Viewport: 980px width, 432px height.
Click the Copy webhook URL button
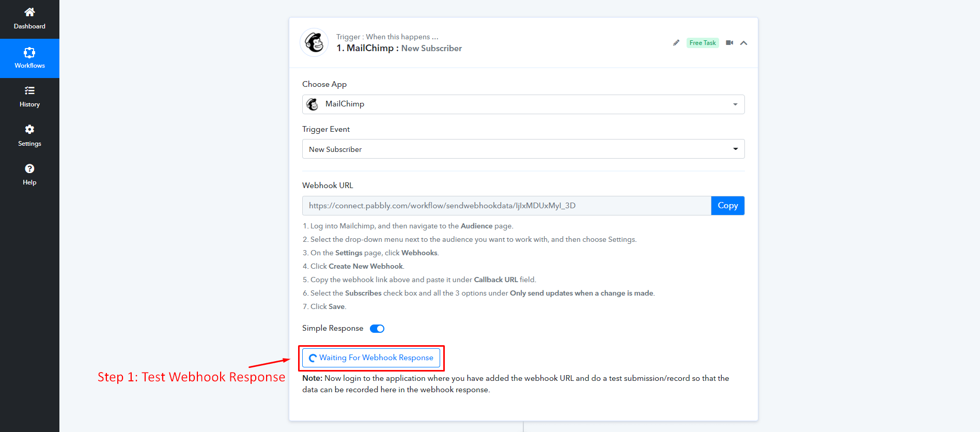(727, 206)
